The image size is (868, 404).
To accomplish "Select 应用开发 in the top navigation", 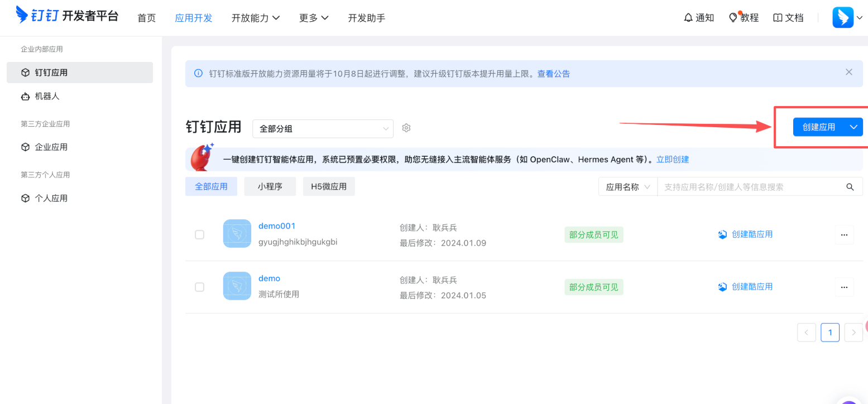I will (x=194, y=18).
